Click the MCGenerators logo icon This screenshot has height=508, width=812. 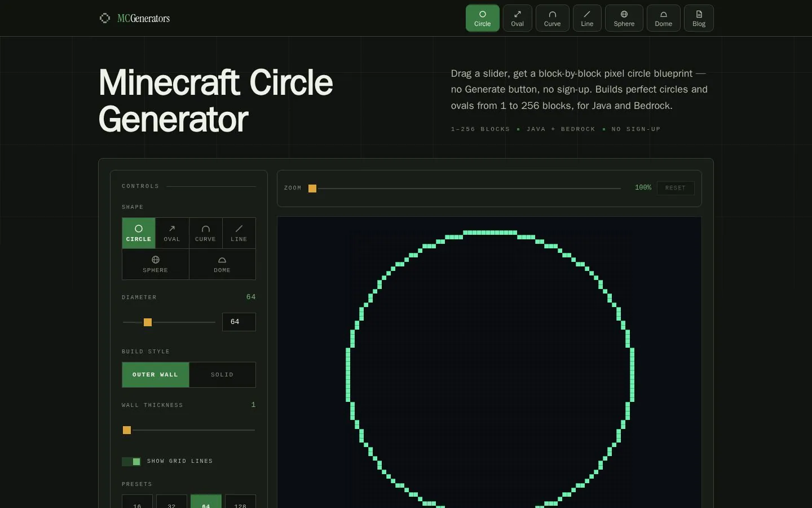pyautogui.click(x=104, y=18)
